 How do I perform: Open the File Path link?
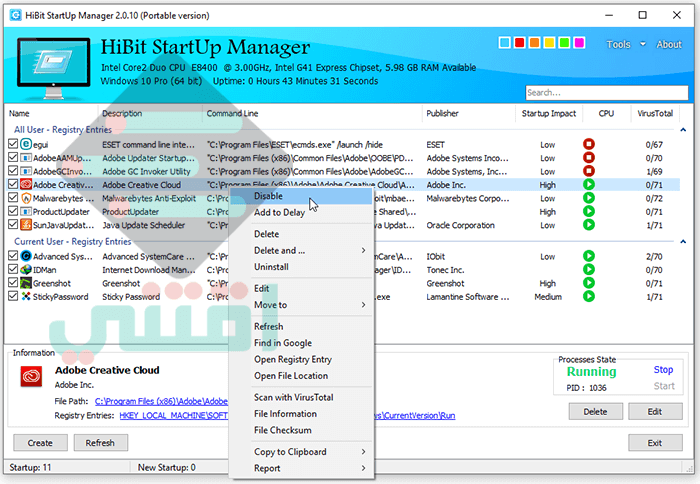point(161,401)
